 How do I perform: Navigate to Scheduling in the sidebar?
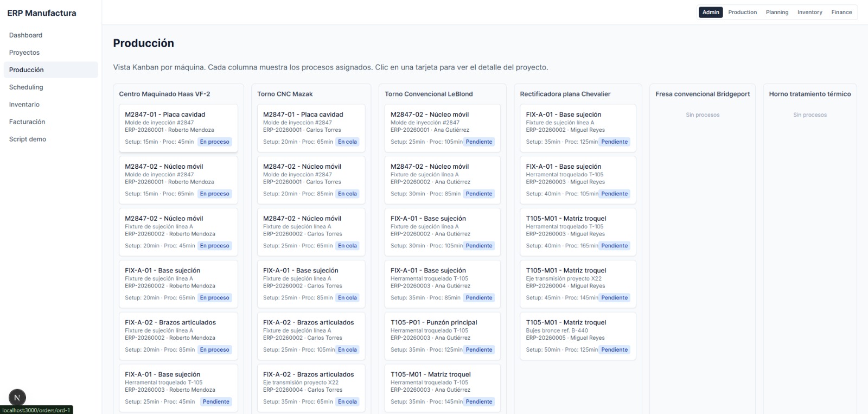point(26,87)
